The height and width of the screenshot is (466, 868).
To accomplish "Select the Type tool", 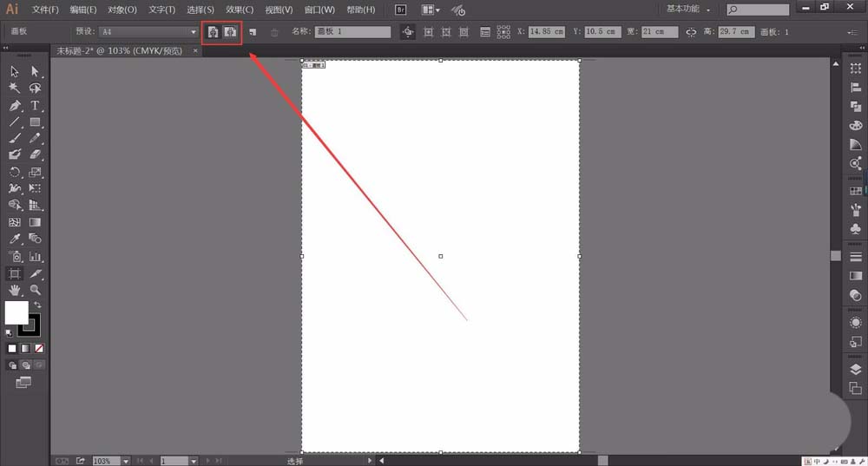I will click(x=36, y=105).
